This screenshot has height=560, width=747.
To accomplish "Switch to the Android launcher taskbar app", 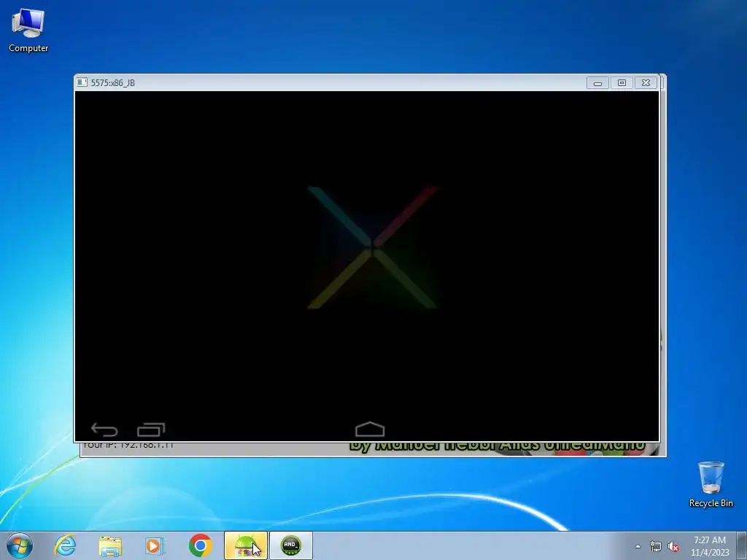I will (x=245, y=545).
